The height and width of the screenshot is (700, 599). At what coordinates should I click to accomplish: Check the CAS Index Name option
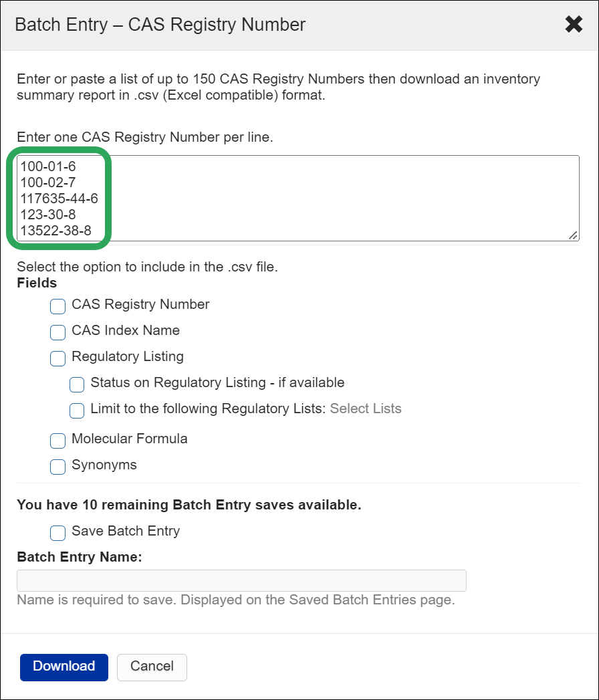click(x=58, y=332)
